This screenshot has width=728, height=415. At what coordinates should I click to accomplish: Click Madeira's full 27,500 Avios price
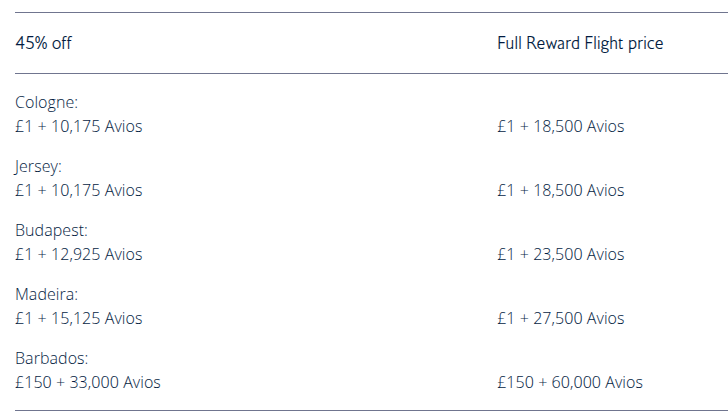click(560, 318)
